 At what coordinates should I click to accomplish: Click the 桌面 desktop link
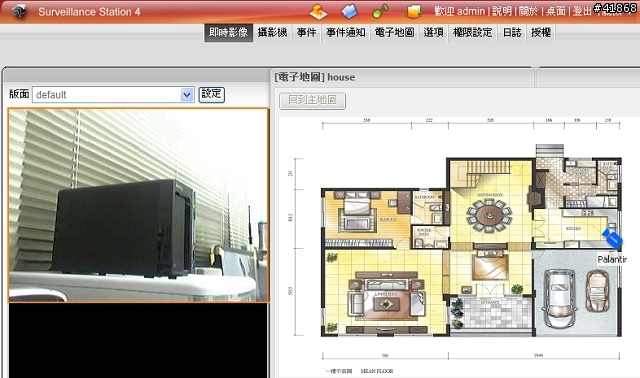pyautogui.click(x=556, y=11)
